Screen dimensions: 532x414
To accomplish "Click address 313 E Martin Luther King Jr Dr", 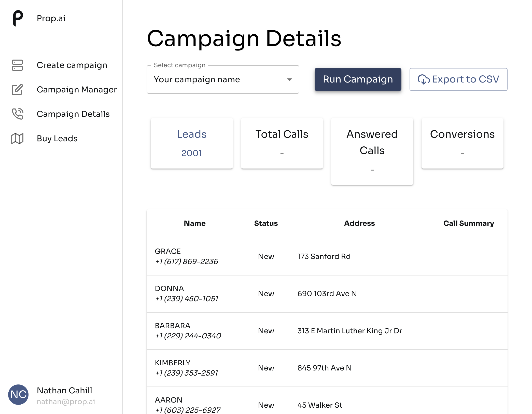I will point(350,331).
